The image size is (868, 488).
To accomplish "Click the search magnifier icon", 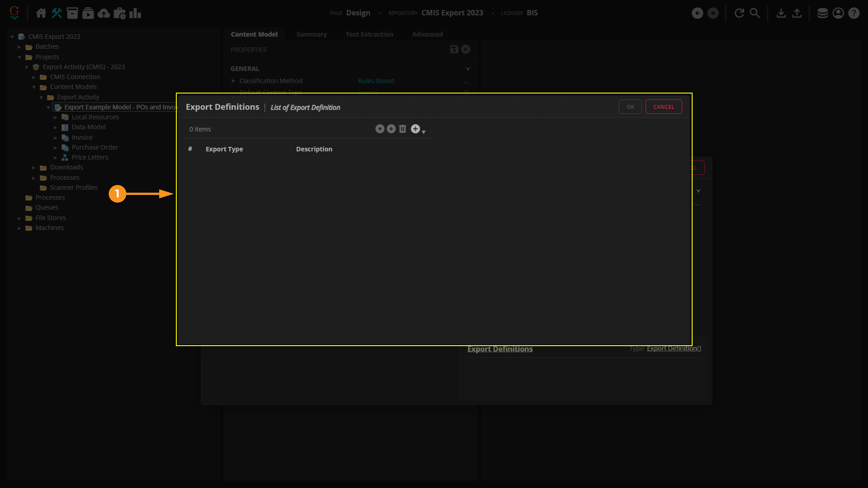I will pos(755,13).
